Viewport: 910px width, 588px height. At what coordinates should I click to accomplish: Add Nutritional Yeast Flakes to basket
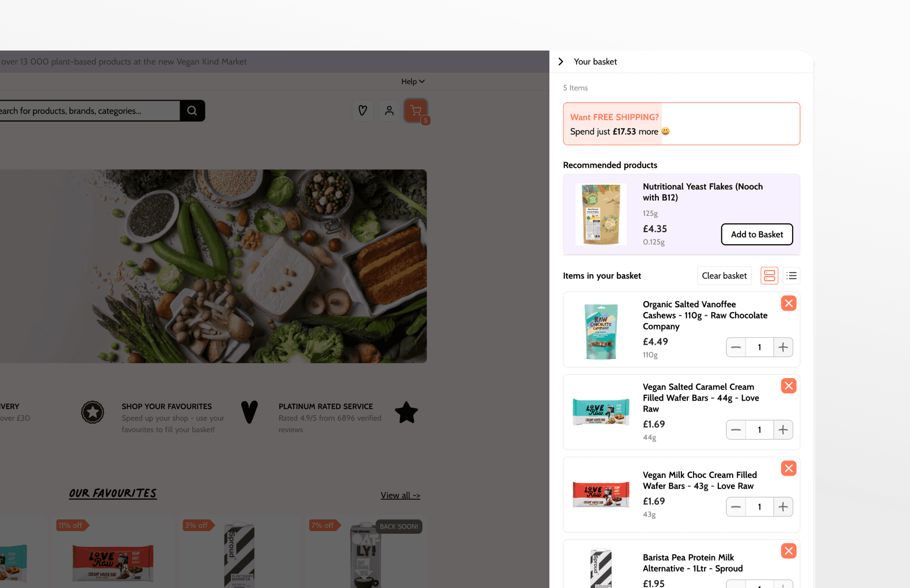757,234
